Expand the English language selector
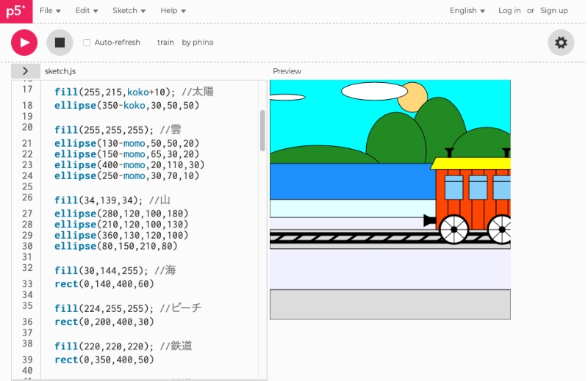 point(467,11)
